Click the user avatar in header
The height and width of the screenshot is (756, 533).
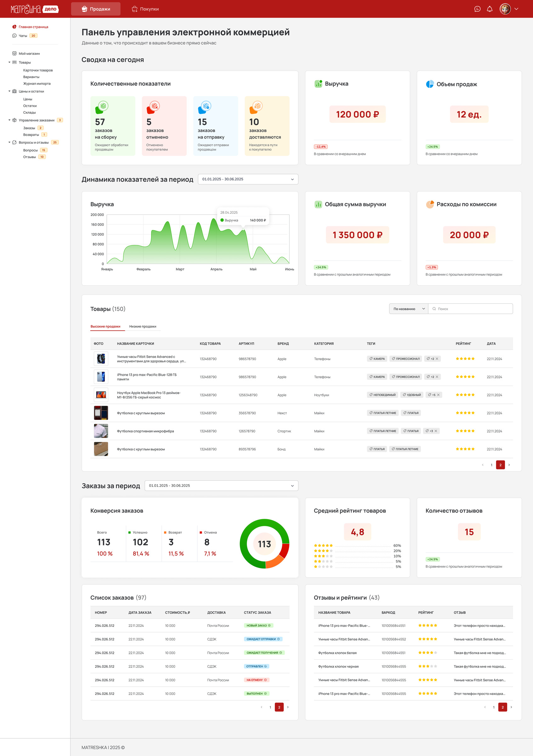click(505, 9)
